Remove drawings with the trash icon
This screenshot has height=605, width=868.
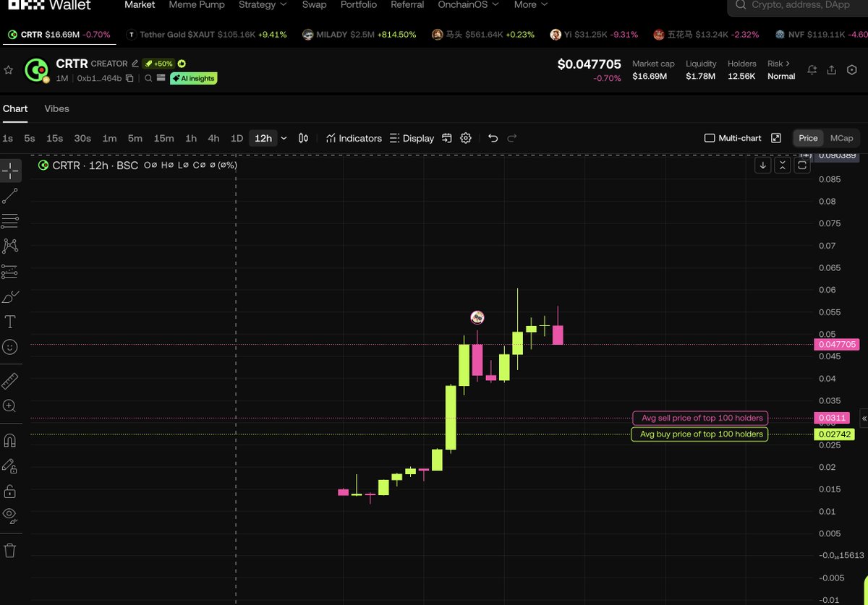[x=10, y=551]
